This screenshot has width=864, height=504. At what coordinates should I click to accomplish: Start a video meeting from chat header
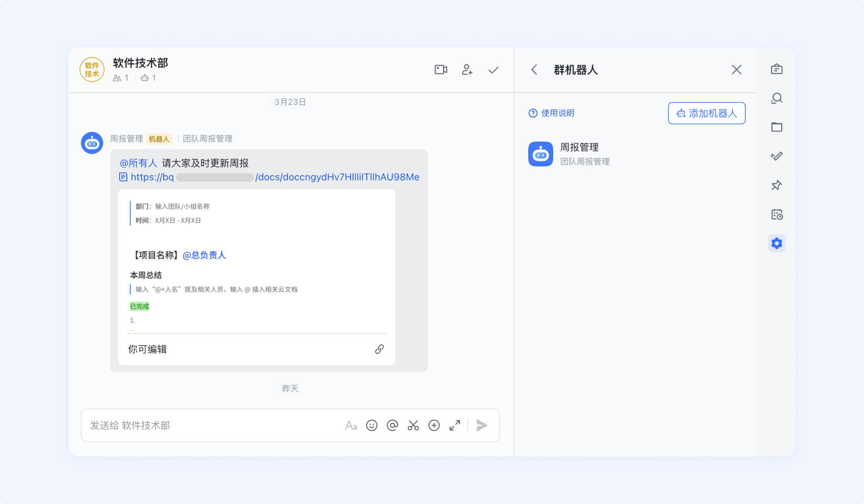click(x=440, y=69)
